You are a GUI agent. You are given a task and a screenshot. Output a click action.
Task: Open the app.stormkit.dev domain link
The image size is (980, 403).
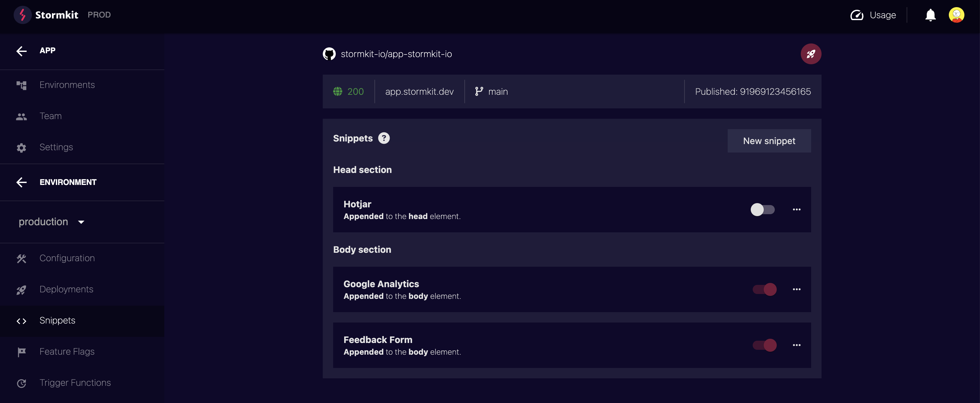[x=419, y=92]
